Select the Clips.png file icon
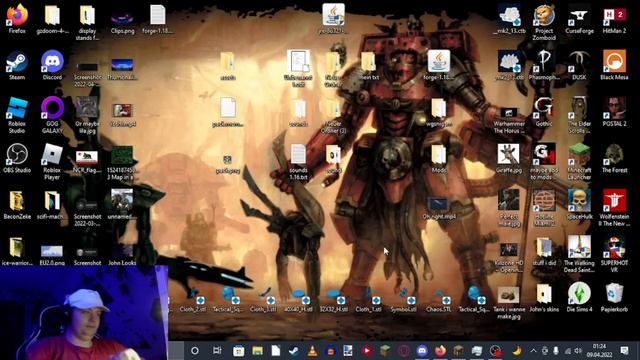The image size is (640, 360). click(x=122, y=22)
